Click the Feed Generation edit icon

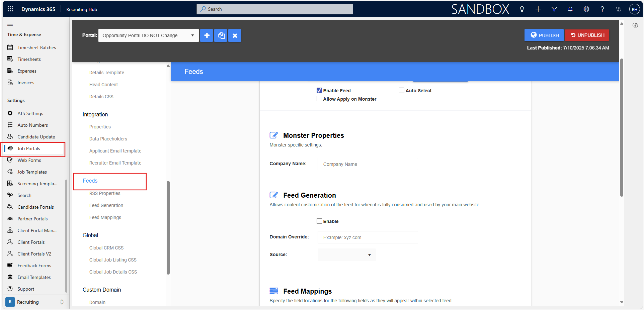[x=273, y=195]
